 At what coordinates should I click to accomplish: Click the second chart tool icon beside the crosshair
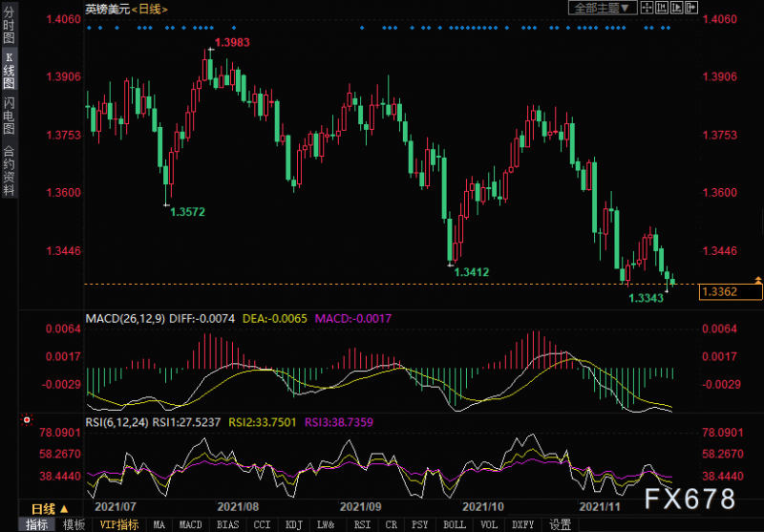pyautogui.click(x=662, y=8)
